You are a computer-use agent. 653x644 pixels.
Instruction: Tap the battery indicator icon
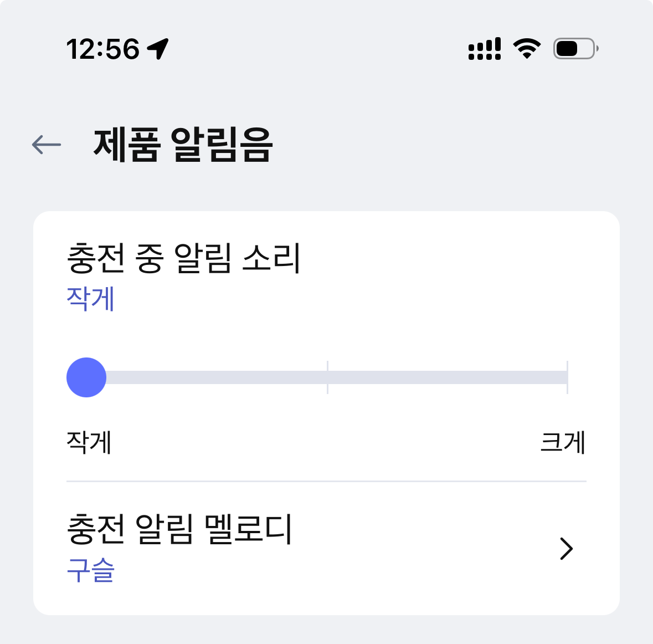click(575, 49)
